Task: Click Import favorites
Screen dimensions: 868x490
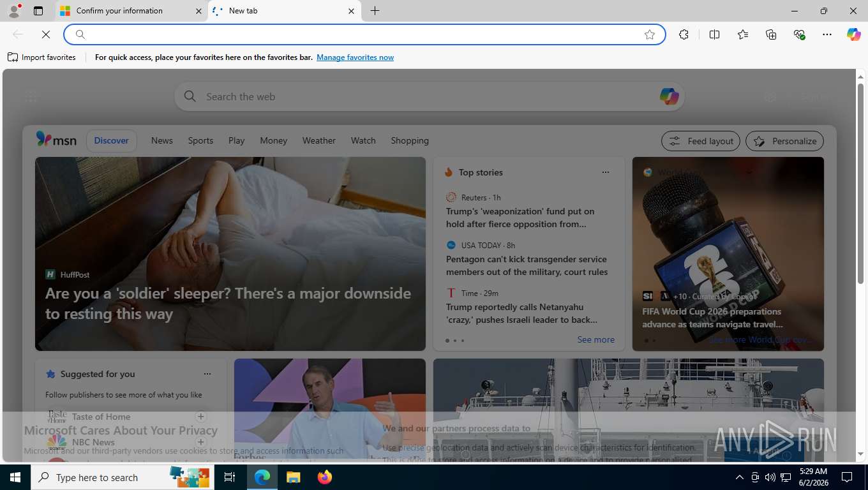Action: pos(41,57)
